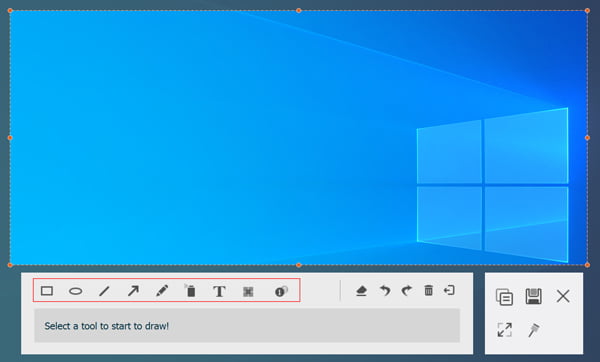Select the numbered Callout step tool

281,291
